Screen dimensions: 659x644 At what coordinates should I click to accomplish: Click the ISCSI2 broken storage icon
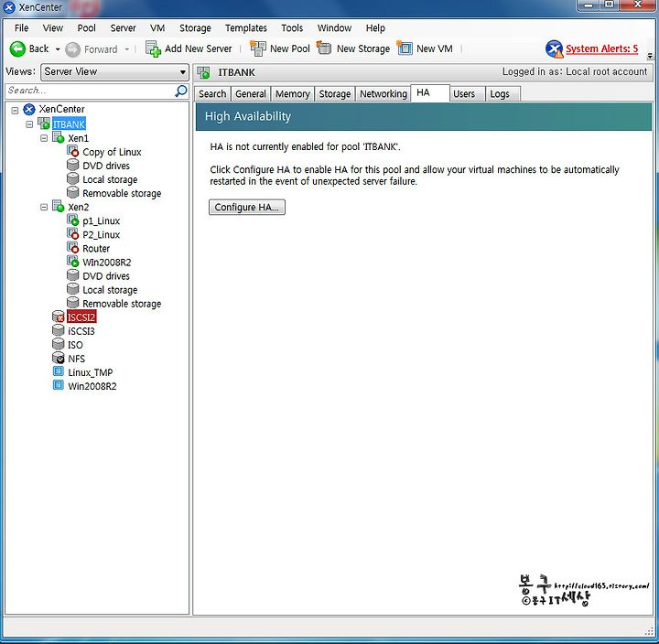(x=58, y=317)
